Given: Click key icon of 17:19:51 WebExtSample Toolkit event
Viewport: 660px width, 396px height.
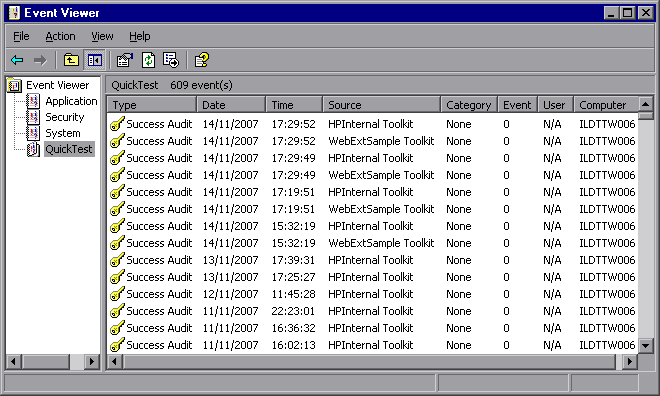Looking at the screenshot, I should tap(117, 209).
